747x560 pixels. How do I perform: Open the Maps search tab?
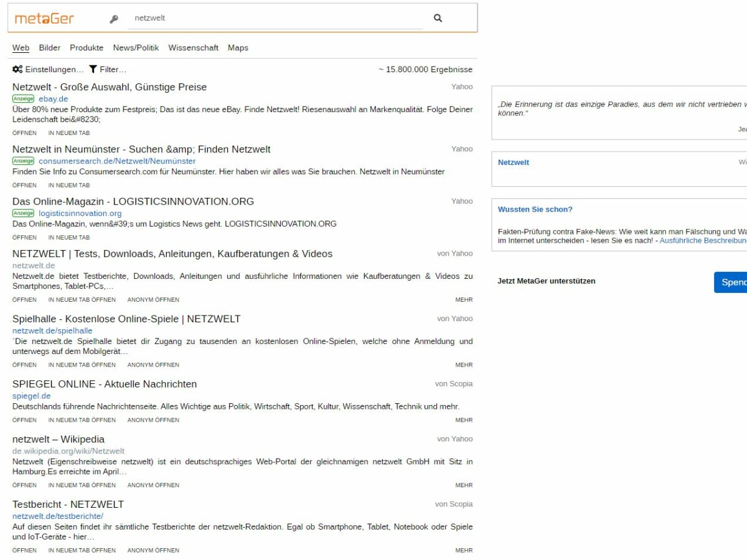[238, 48]
